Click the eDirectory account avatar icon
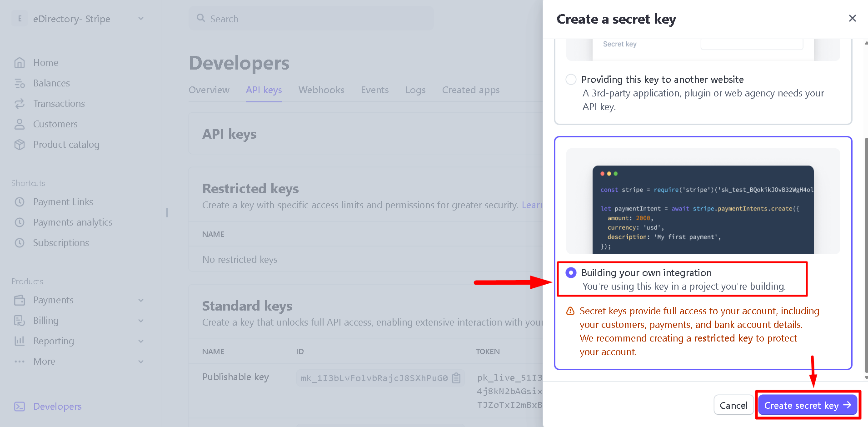The image size is (868, 427). point(20,19)
